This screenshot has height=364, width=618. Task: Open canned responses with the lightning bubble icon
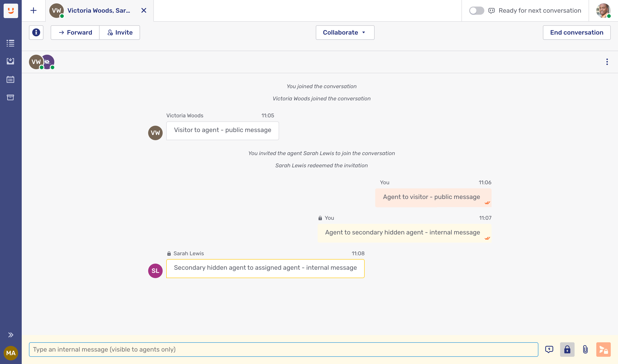(x=549, y=349)
